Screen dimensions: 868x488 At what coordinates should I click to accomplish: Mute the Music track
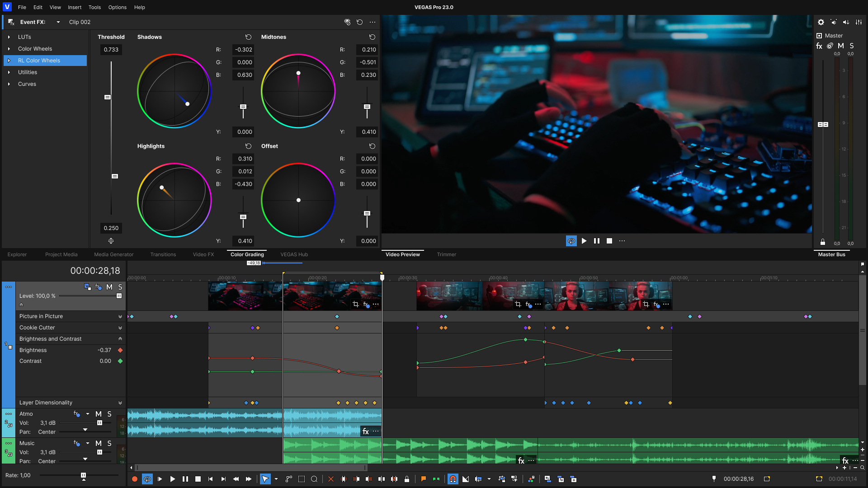(x=99, y=443)
